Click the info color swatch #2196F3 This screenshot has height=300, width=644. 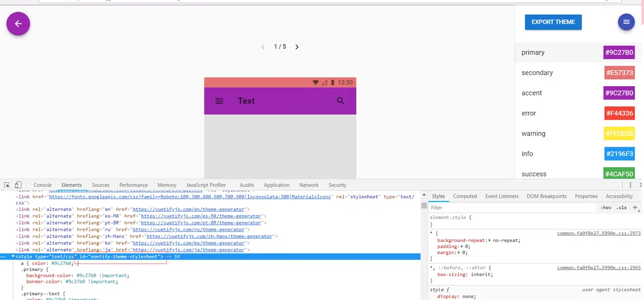tap(620, 154)
